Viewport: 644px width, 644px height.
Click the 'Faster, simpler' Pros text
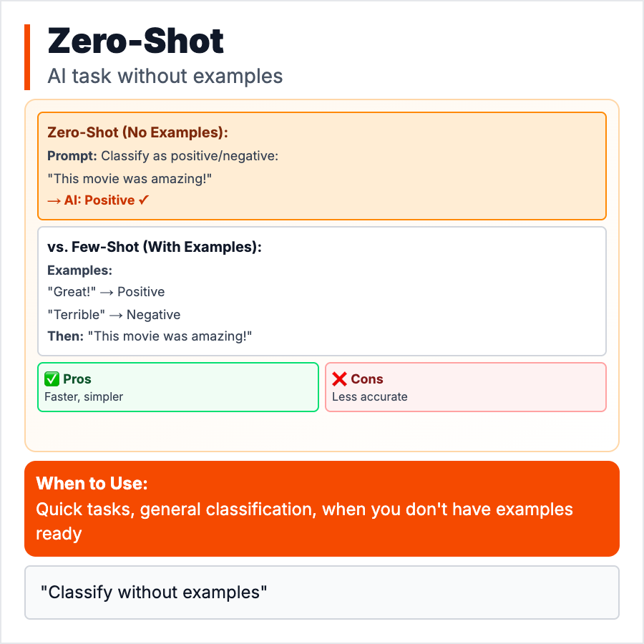click(x=84, y=396)
